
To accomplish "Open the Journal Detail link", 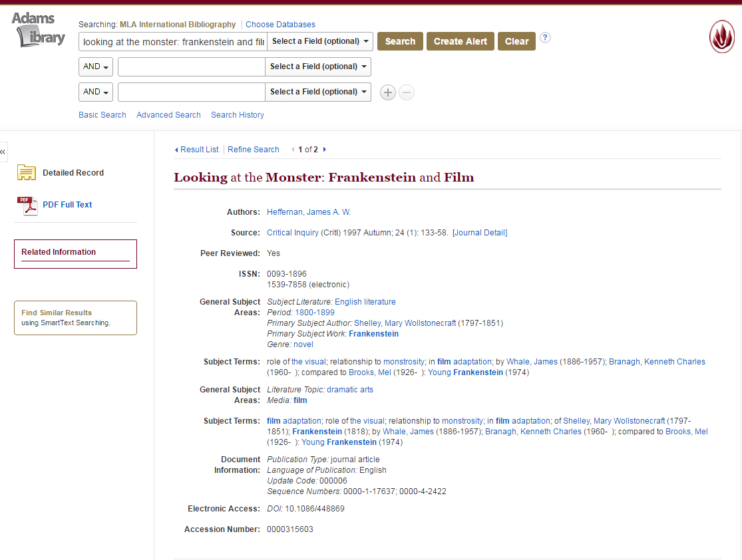I will pos(480,233).
